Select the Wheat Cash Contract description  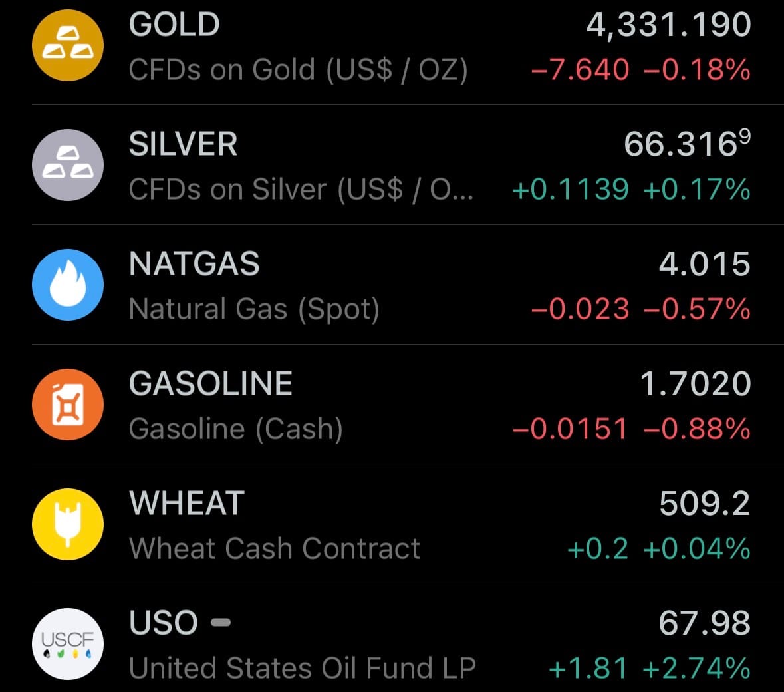[275, 549]
